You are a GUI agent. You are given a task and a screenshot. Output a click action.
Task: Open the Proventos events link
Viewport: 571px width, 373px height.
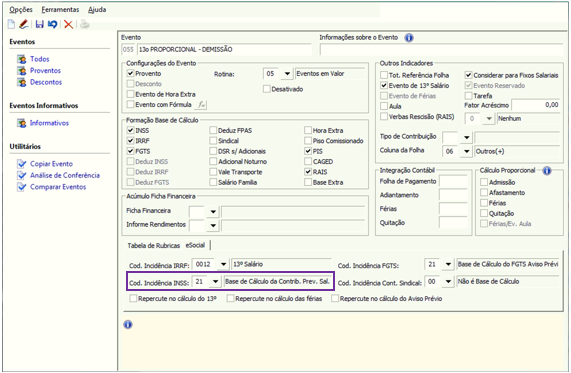[46, 71]
